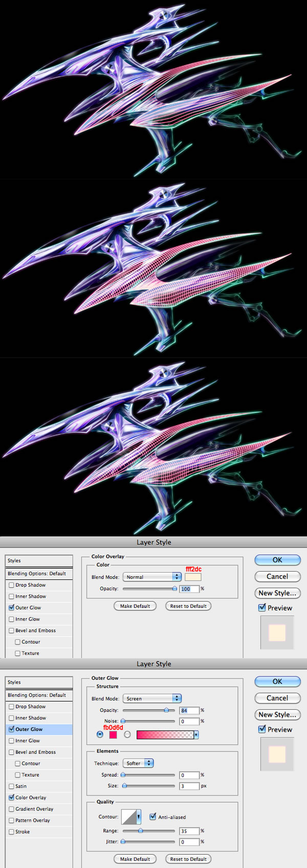This screenshot has height=868, width=307.
Task: Click the pink gradient preview bar
Action: pos(165,735)
